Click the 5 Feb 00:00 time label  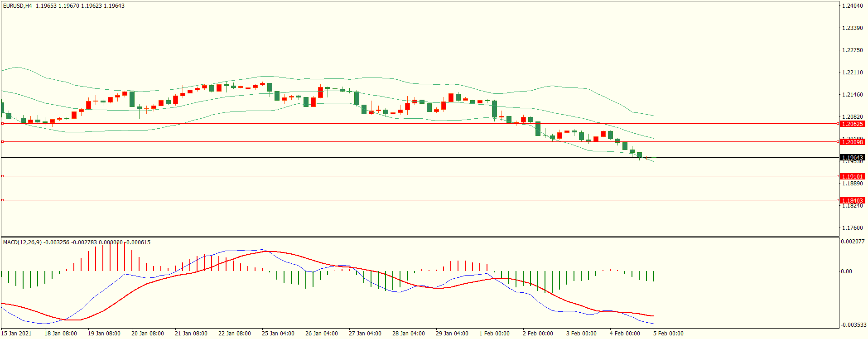[x=669, y=334]
